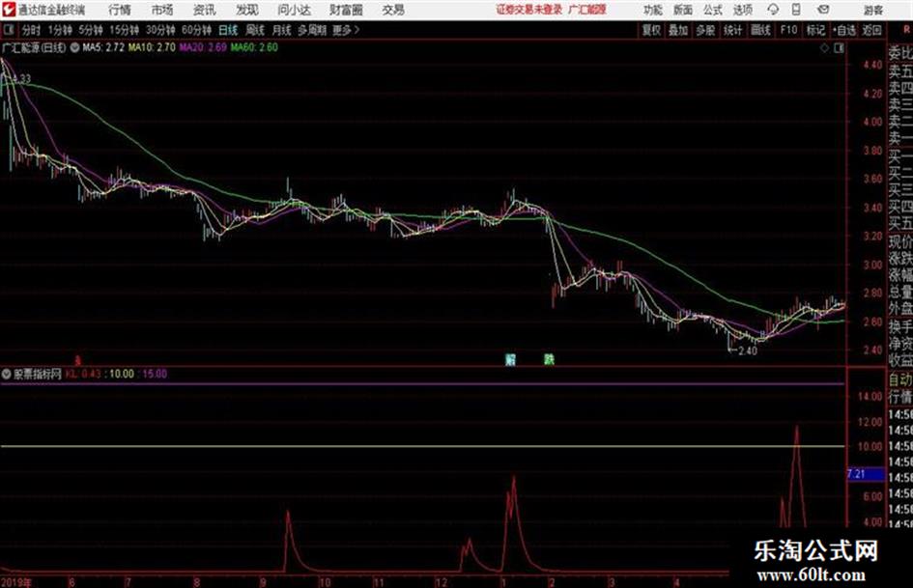
Task: Expand the indicator dropdown beside 广汇能源(日线)
Action: tap(74, 47)
